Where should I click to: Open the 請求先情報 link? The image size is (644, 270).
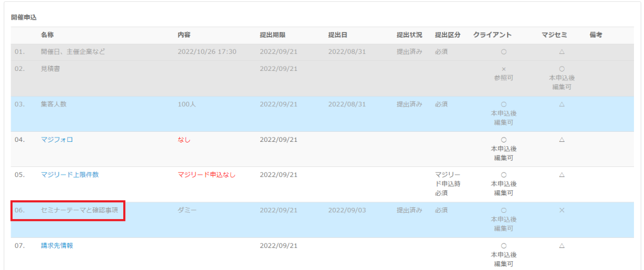coord(57,246)
